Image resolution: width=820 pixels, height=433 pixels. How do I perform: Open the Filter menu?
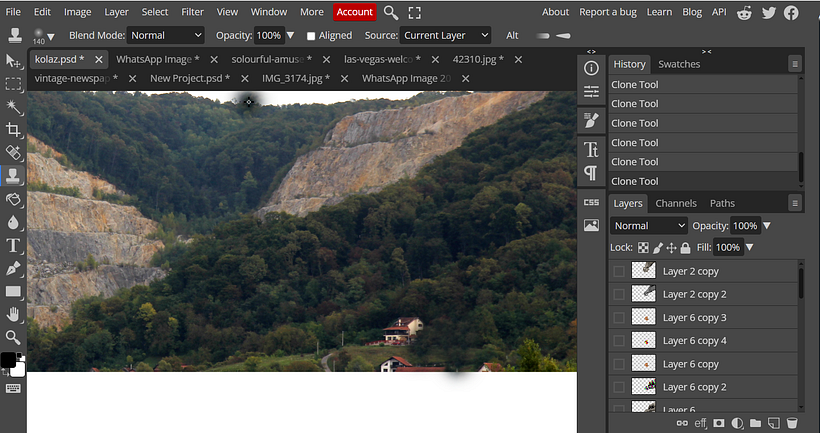(x=193, y=12)
